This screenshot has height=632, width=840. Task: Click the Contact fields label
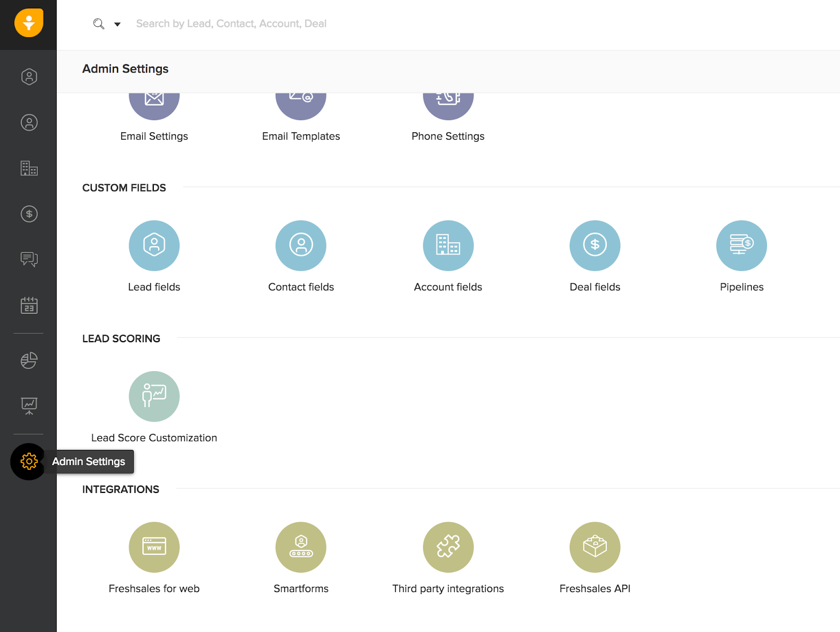[301, 287]
